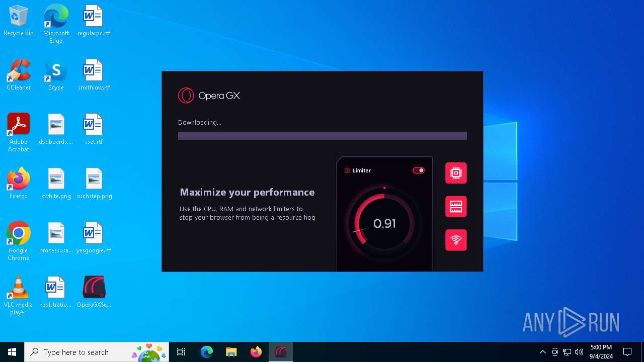This screenshot has height=362, width=644.
Task: Select the processusa image file on the desktop
Action: point(56,238)
